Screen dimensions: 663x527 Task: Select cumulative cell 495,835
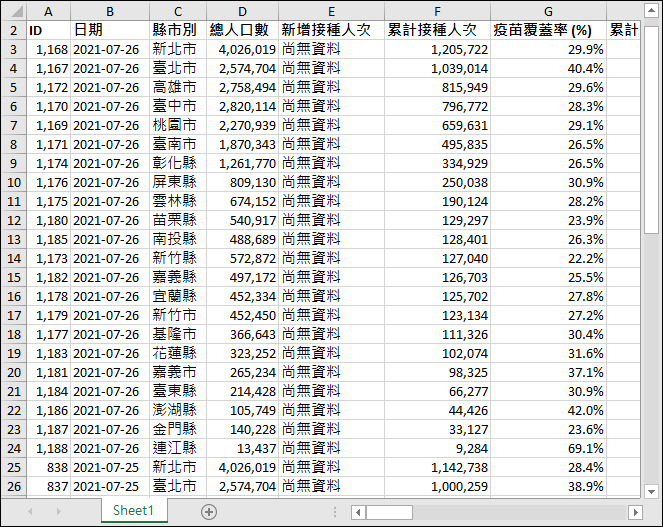coord(438,145)
